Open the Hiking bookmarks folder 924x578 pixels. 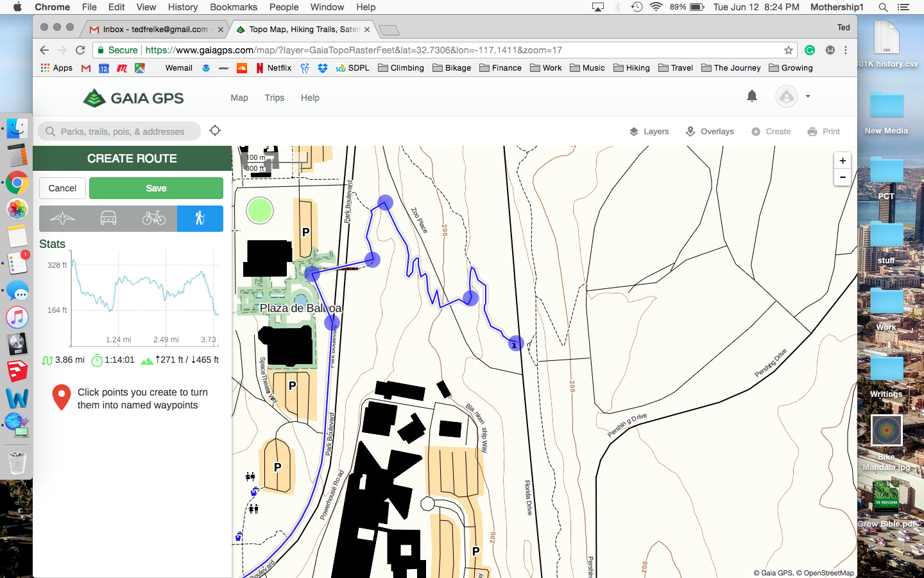pos(631,68)
